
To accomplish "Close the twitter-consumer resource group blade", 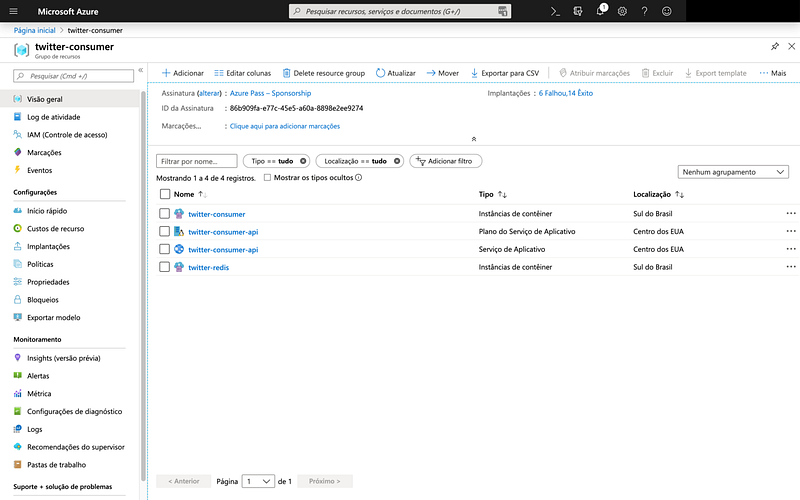I will pos(792,46).
